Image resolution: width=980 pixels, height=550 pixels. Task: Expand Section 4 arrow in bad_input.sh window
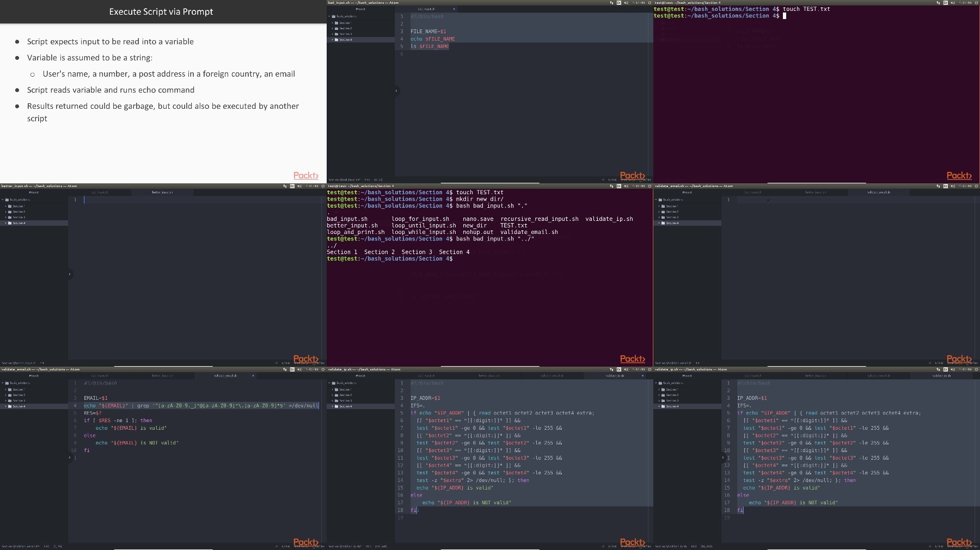tap(332, 40)
